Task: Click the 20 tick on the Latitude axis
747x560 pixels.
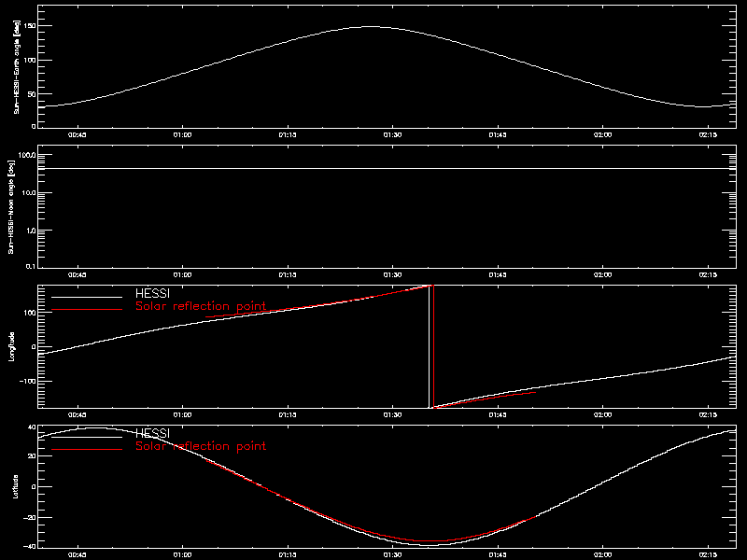Action: [32, 456]
